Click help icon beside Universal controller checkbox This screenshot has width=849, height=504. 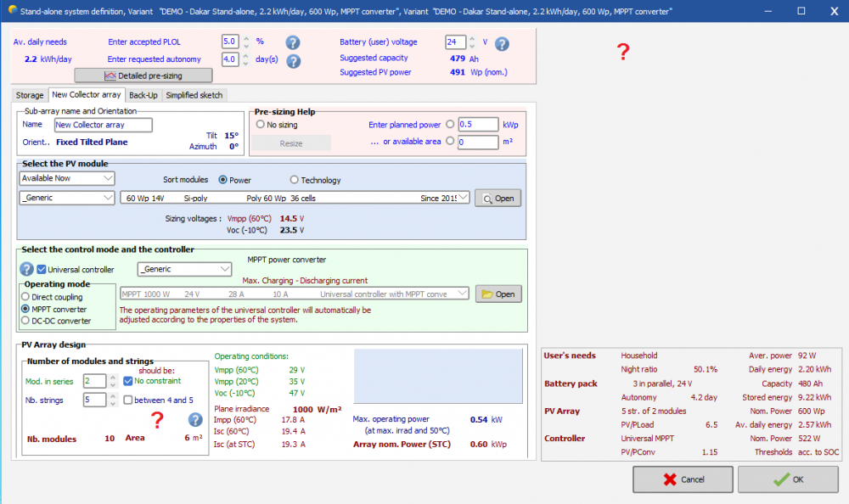27,269
